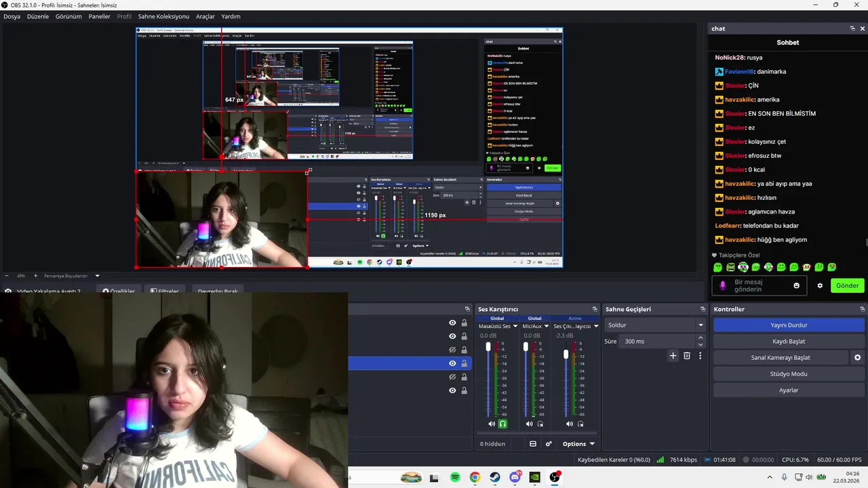Screen dimensions: 868x488
Task: Click the Mic/Aux volume fader
Action: point(526,347)
